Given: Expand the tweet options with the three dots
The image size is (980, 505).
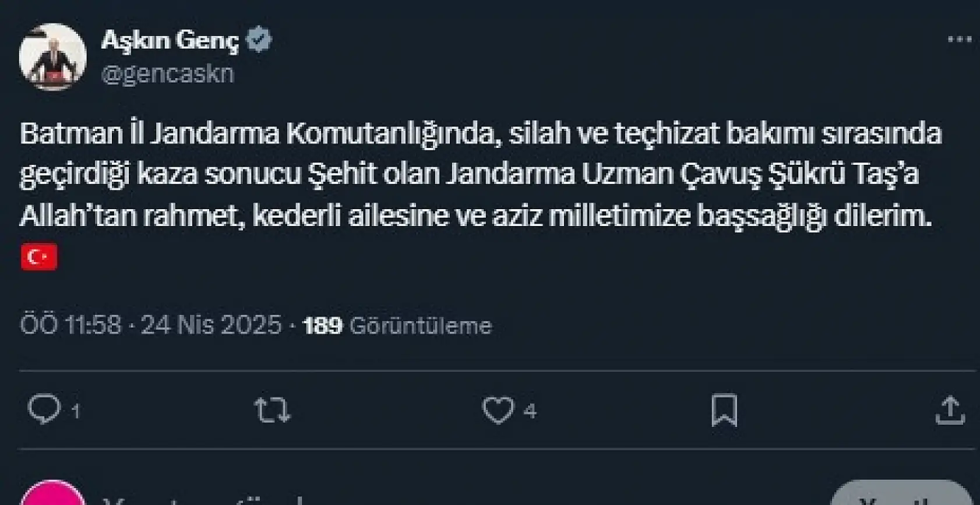Looking at the screenshot, I should point(958,38).
